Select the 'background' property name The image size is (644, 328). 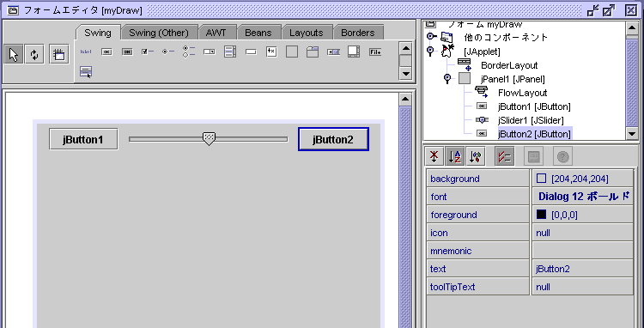tap(454, 179)
